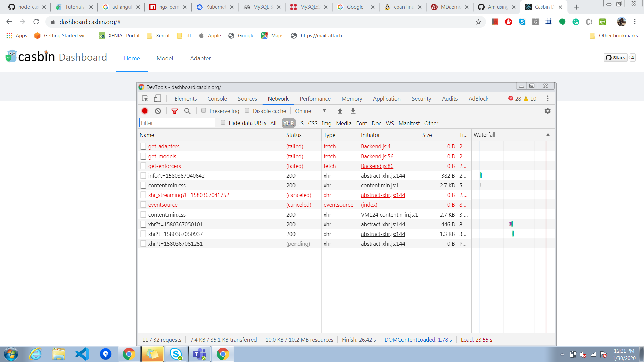Toggle the device toolbar icon
The height and width of the screenshot is (362, 644).
(157, 98)
